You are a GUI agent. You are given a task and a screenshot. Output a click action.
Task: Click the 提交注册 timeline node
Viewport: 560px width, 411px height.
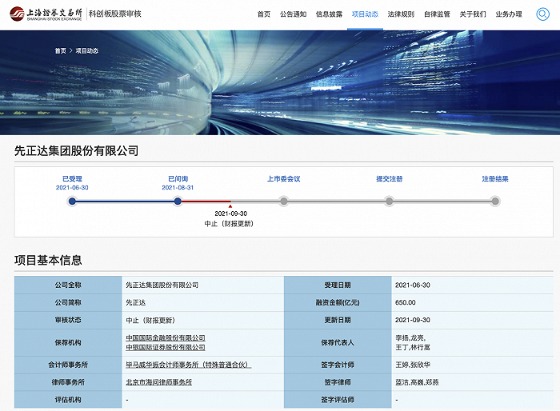click(389, 201)
